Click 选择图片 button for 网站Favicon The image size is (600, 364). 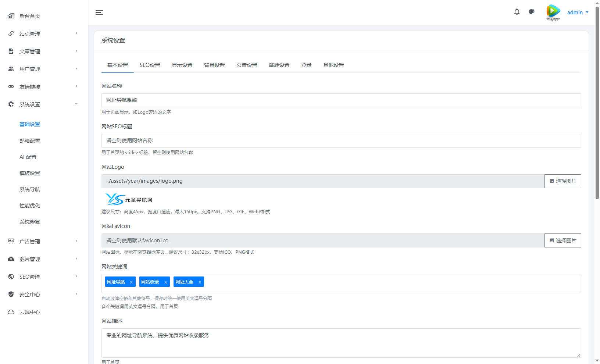click(563, 240)
